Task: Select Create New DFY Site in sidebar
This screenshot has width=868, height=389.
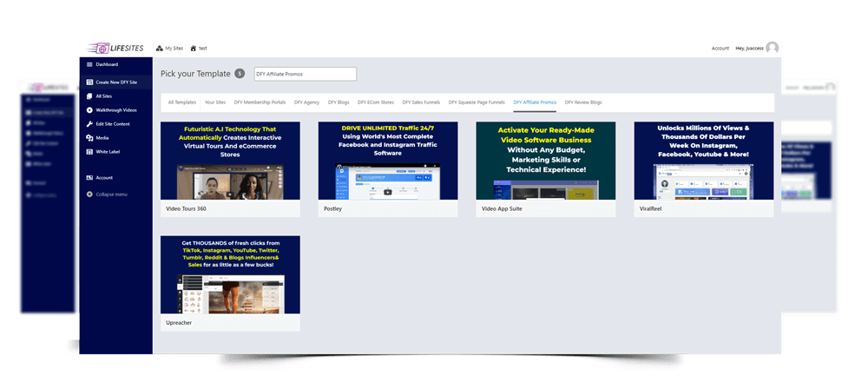Action: (115, 82)
